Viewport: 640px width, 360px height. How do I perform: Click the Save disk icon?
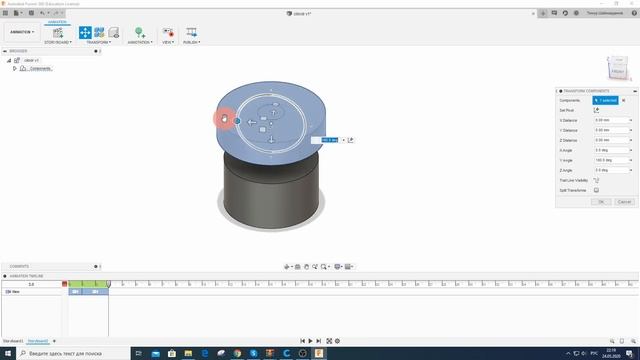point(31,13)
